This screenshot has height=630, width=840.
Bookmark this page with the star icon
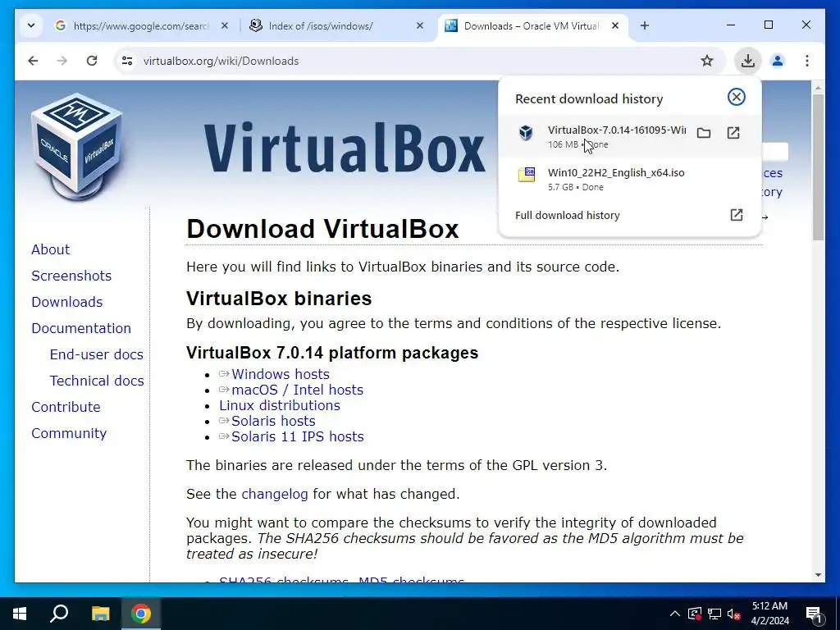[707, 61]
